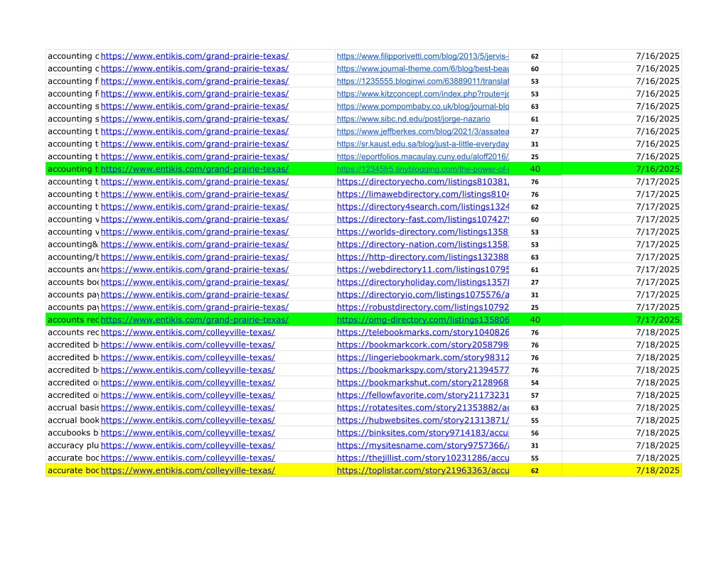Open the highlighted omg-directory.com link
The width and height of the screenshot is (728, 562).
(x=422, y=319)
